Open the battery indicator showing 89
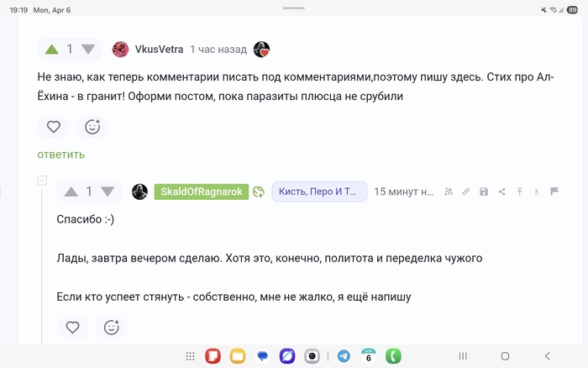Image resolution: width=588 pixels, height=368 pixels. pyautogui.click(x=572, y=10)
